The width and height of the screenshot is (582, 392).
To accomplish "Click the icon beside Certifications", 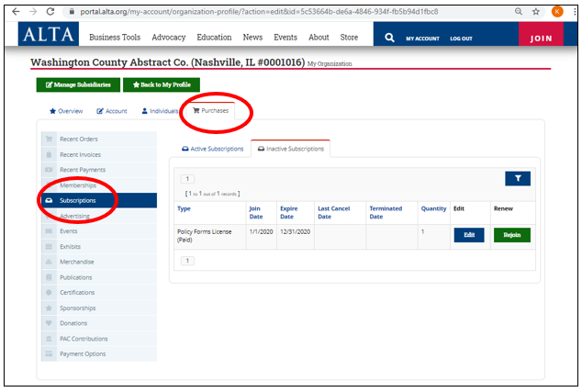I will tap(49, 293).
